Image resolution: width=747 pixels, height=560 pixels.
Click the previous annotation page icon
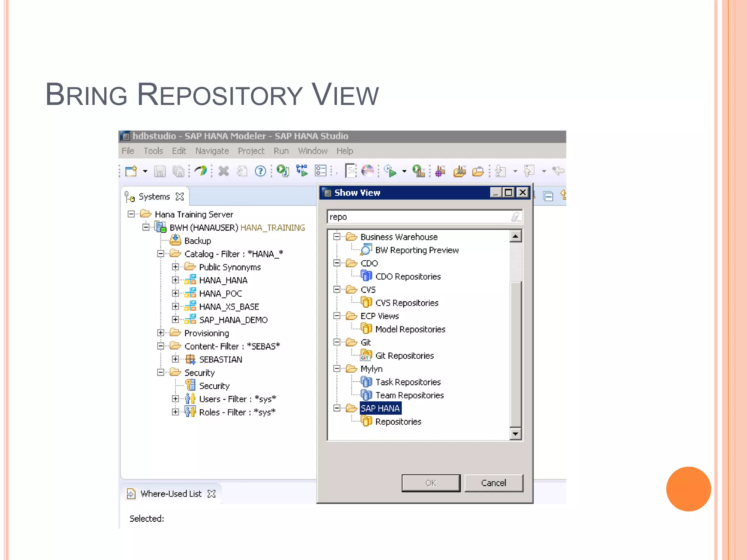coord(529,171)
